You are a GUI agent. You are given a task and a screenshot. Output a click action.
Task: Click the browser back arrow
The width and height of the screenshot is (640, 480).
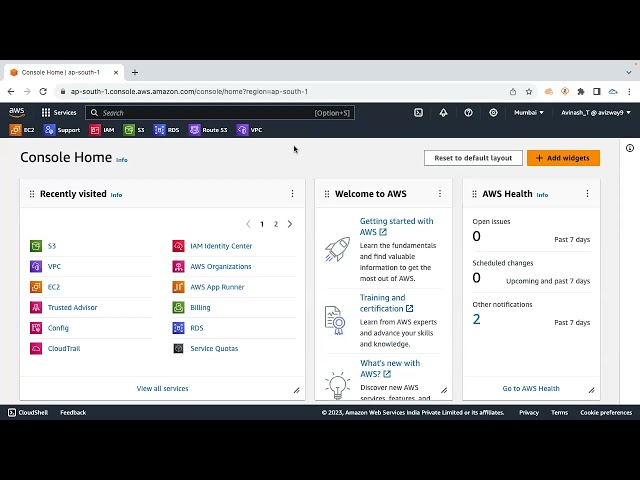[11, 91]
